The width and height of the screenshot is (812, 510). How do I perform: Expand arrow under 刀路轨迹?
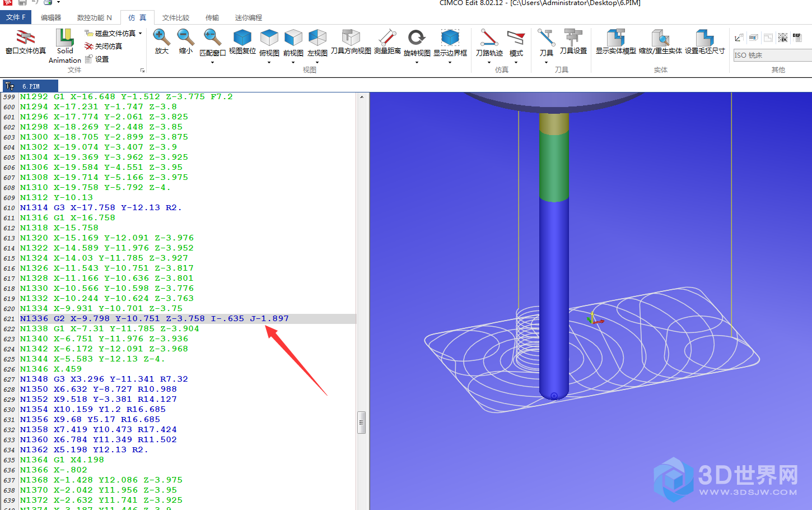[x=489, y=62]
